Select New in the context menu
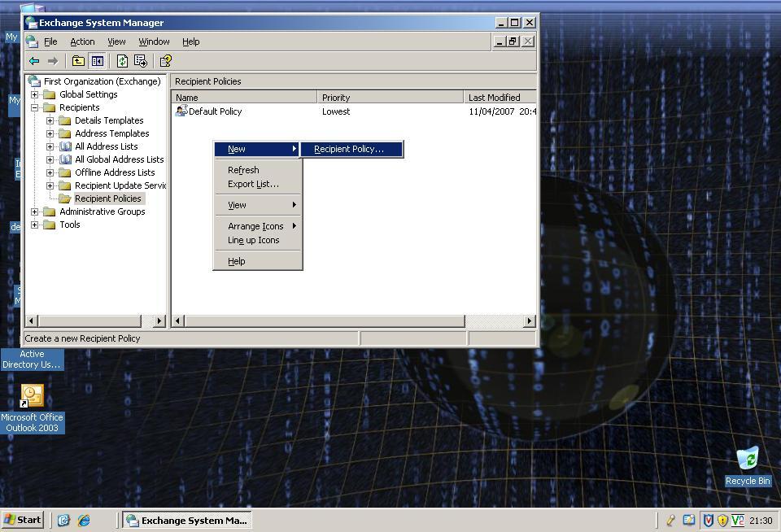 257,149
